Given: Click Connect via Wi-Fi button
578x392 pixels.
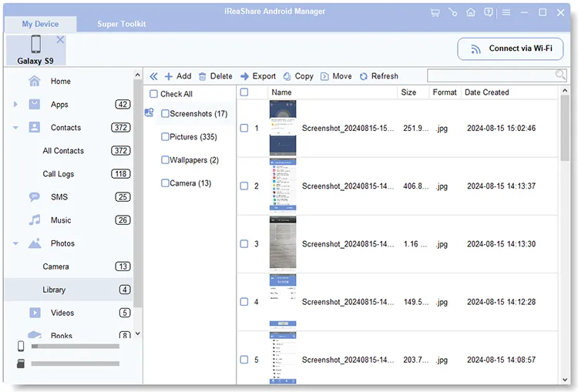Looking at the screenshot, I should click(x=510, y=49).
